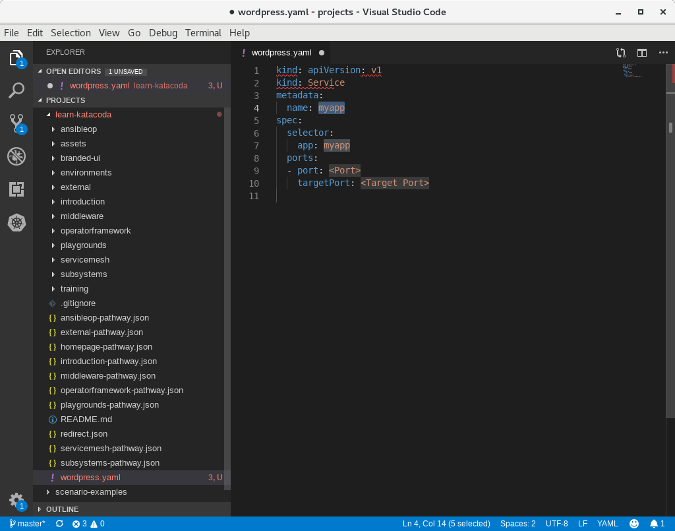The image size is (675, 531).
Task: Click the Manage gear icon
Action: (x=16, y=499)
